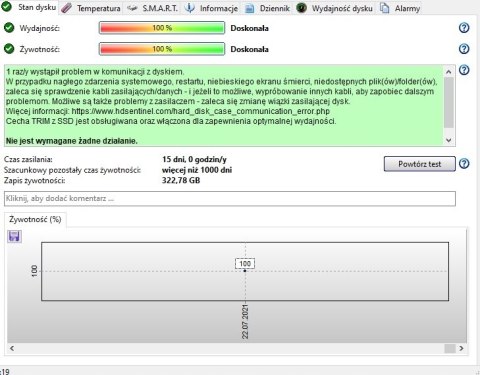Save the lifetime chart with floppy icon
The height and width of the screenshot is (375, 480).
pyautogui.click(x=14, y=236)
